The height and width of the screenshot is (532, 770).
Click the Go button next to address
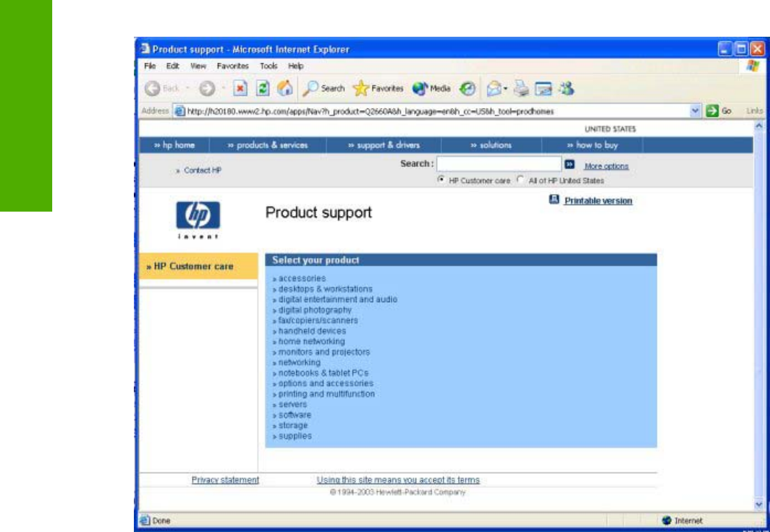[719, 112]
